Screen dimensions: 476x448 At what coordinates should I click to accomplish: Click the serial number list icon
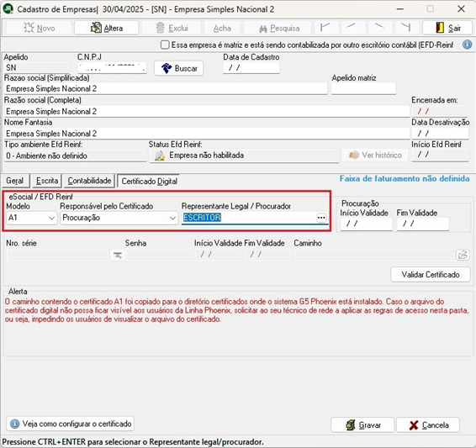pos(118,256)
